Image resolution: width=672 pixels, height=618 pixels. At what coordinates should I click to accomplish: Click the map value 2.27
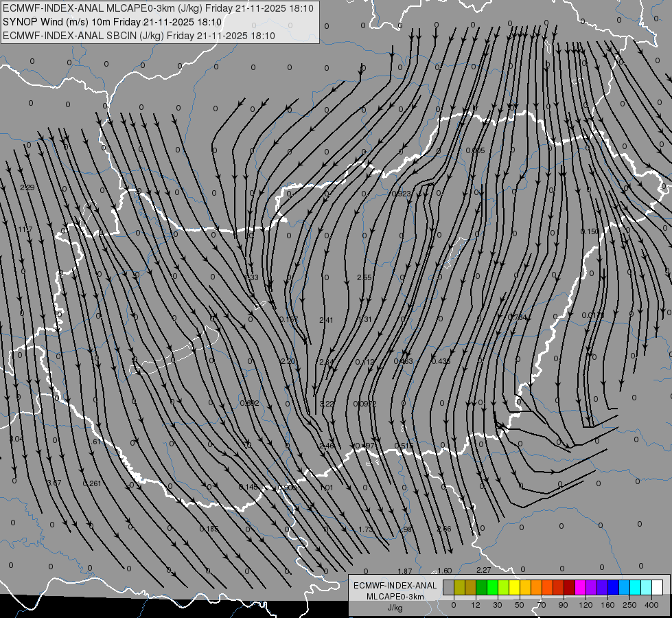[x=483, y=570]
